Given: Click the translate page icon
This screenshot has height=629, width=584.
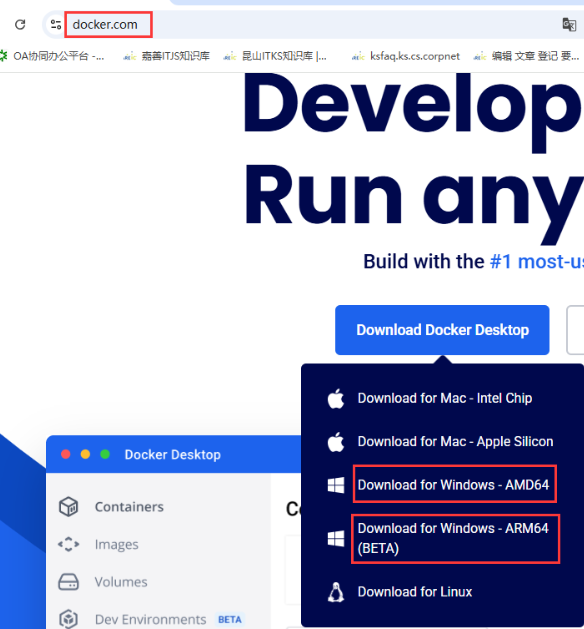Looking at the screenshot, I should (569, 24).
